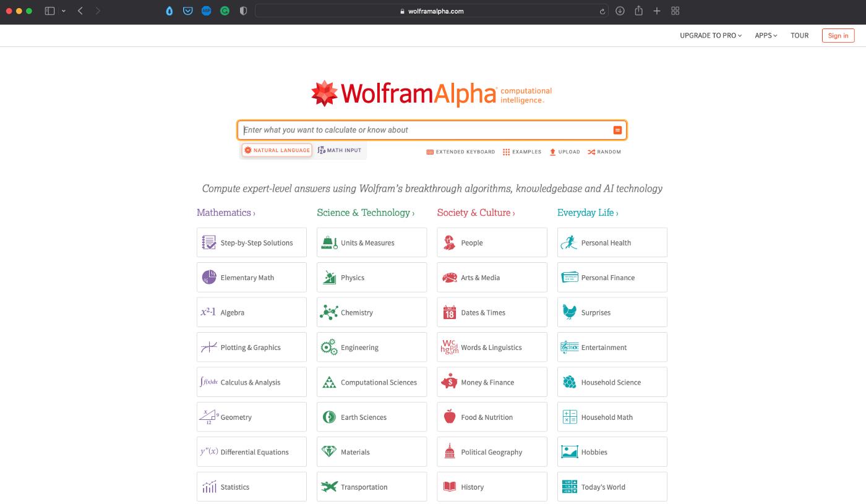Click the Statistics bar chart icon
The width and height of the screenshot is (866, 504).
[209, 487]
